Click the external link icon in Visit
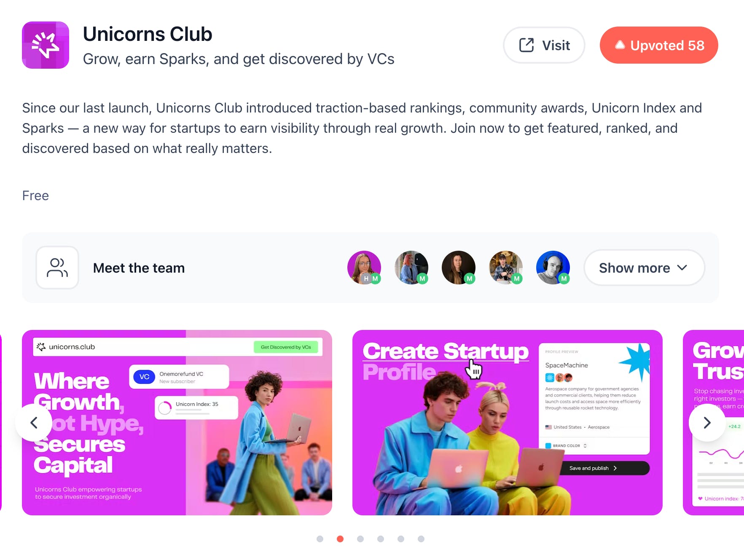The width and height of the screenshot is (744, 560). pyautogui.click(x=526, y=45)
